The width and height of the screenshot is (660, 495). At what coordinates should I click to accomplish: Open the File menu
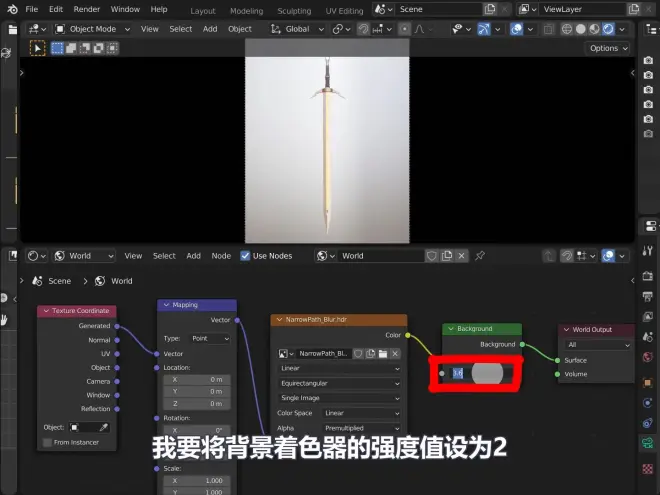click(x=32, y=9)
